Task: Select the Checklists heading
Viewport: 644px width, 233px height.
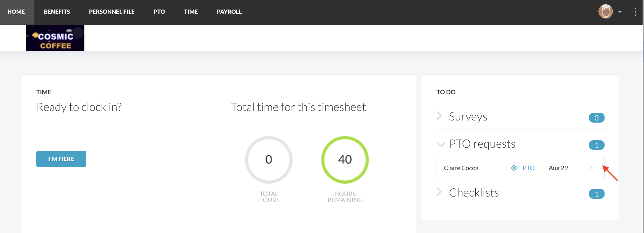Action: tap(474, 193)
